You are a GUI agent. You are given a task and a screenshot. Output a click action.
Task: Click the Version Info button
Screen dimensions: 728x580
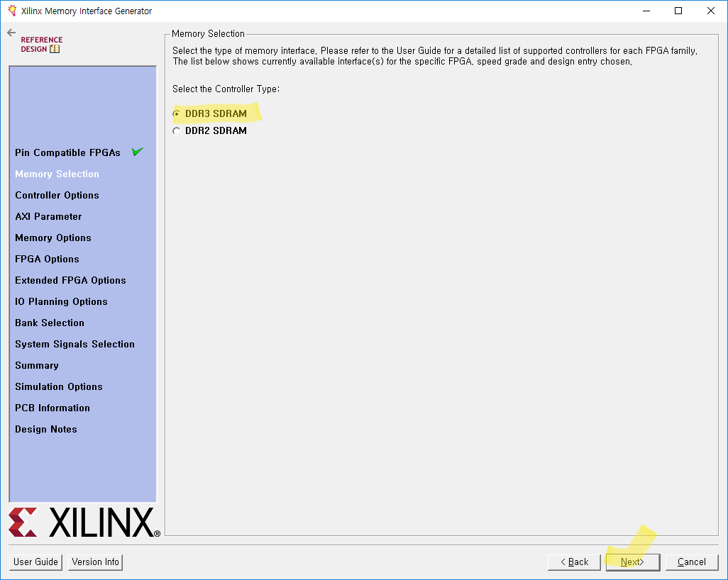point(95,562)
